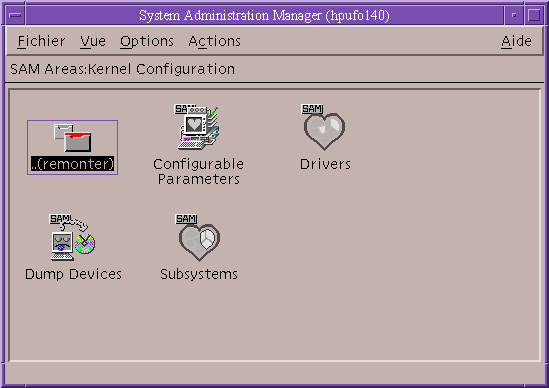Image resolution: width=549 pixels, height=388 pixels.
Task: Click the Drivers label text
Action: click(325, 164)
